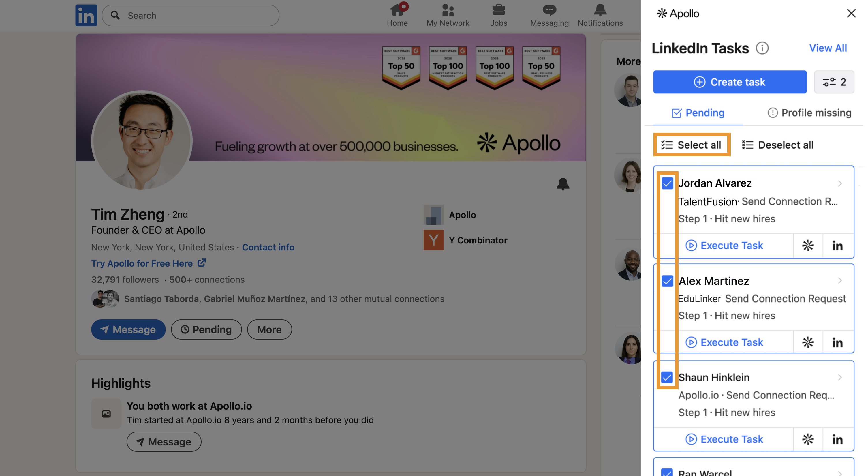
Task: Expand Shaun Hinklein task details chevron
Action: (840, 378)
